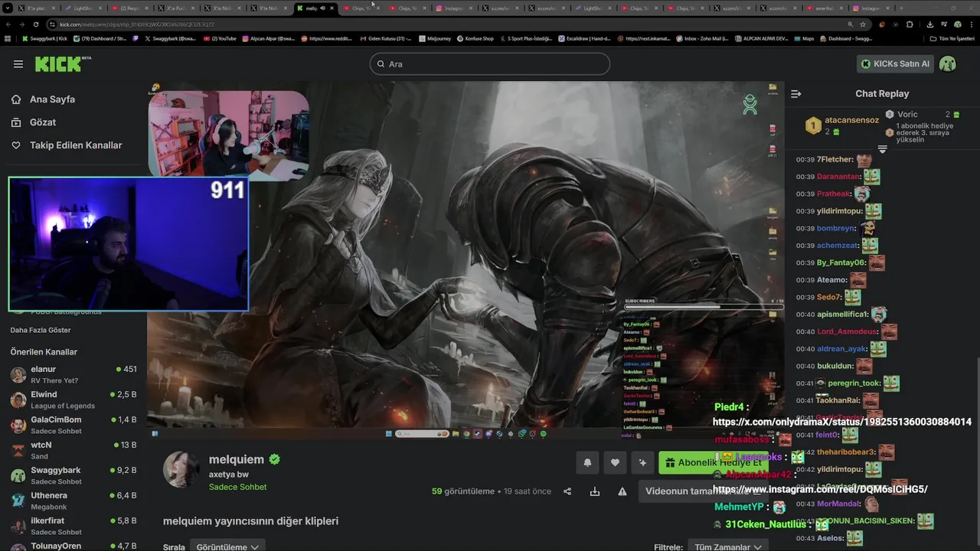The image size is (980, 551).
Task: Click atacansensoz leaderboard entry
Action: pyautogui.click(x=842, y=126)
